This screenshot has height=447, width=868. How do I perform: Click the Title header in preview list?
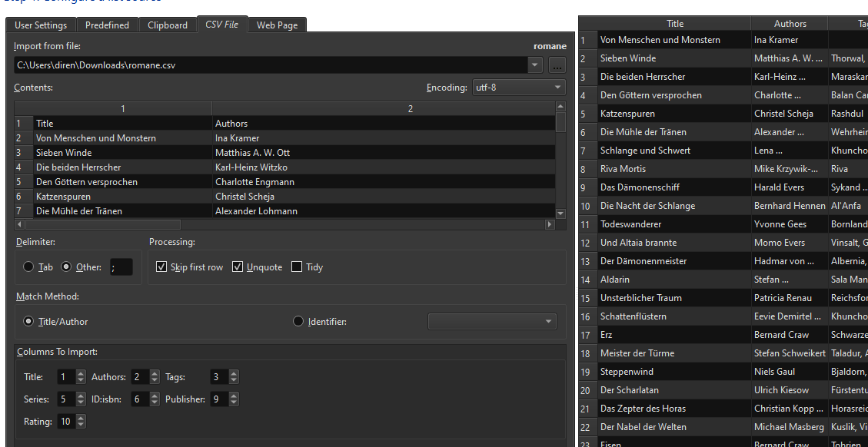pyautogui.click(x=675, y=24)
